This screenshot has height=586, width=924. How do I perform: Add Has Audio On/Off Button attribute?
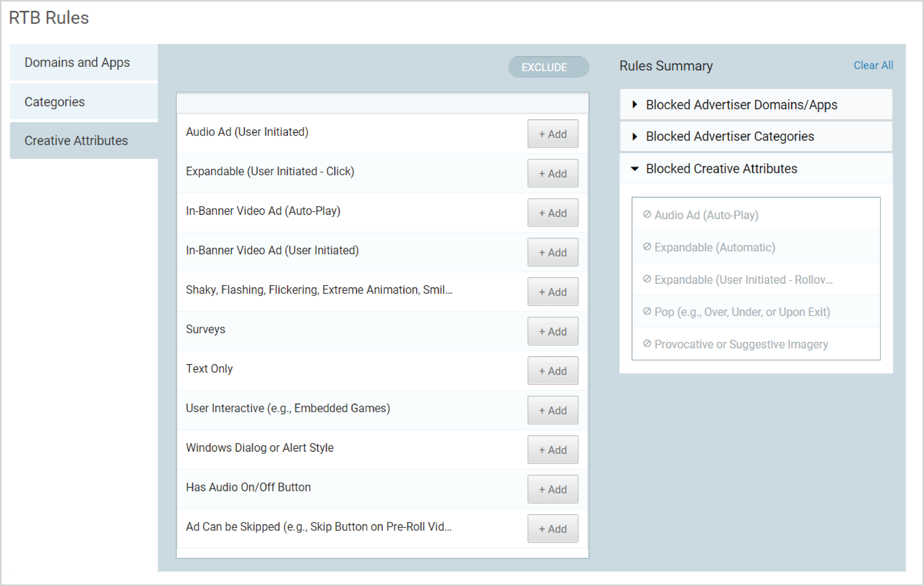click(553, 489)
